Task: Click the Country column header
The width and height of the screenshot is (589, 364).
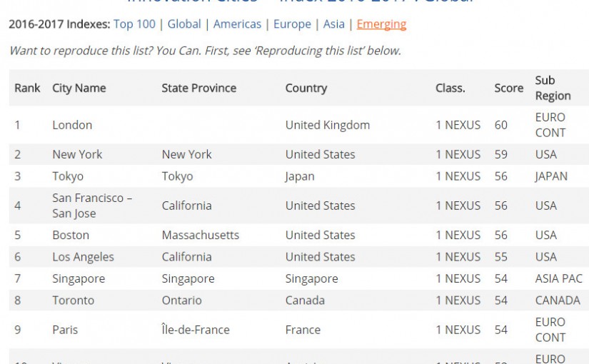Action: pos(306,89)
